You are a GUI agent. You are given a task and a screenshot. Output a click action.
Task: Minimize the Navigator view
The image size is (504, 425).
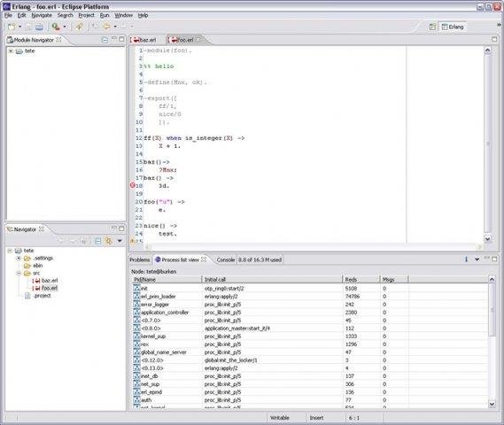pos(113,228)
